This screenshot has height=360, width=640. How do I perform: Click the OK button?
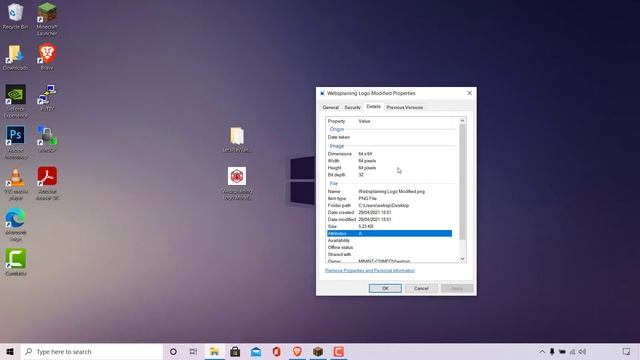(x=385, y=288)
